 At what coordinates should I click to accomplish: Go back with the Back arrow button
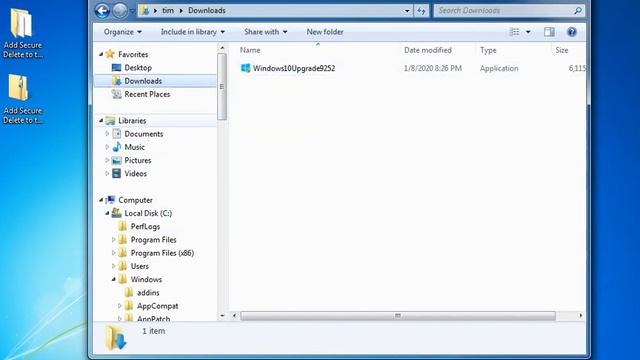coord(102,11)
